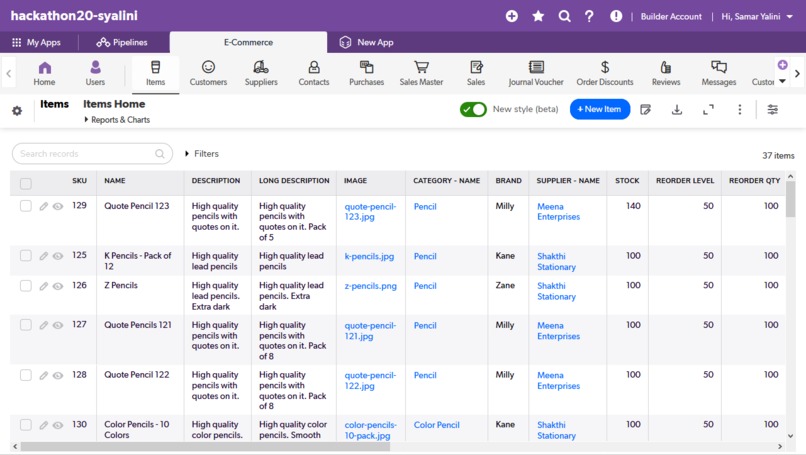This screenshot has height=455, width=806.
Task: Open the report customize sliders icon
Action: (773, 110)
